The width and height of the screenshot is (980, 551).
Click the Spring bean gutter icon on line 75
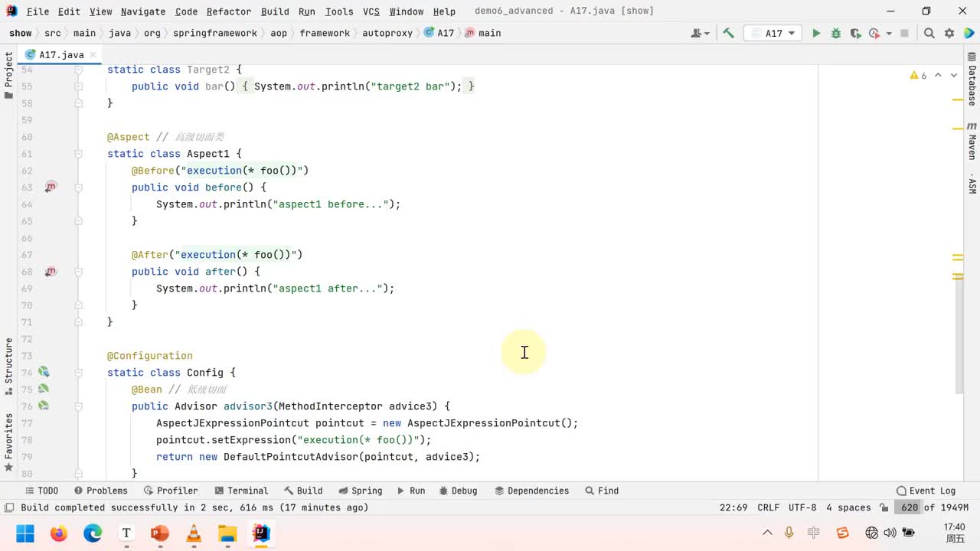44,389
